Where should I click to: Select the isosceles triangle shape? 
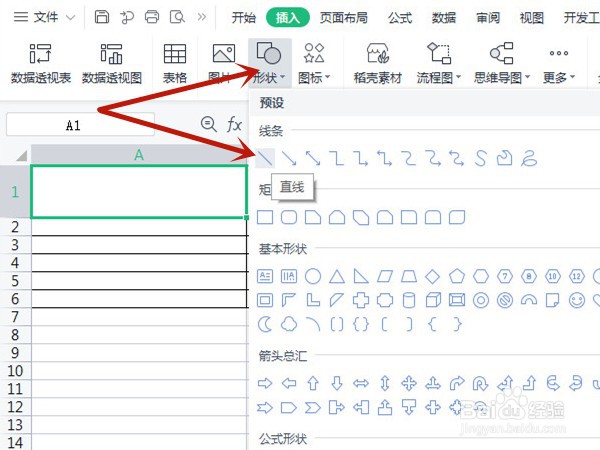(337, 276)
